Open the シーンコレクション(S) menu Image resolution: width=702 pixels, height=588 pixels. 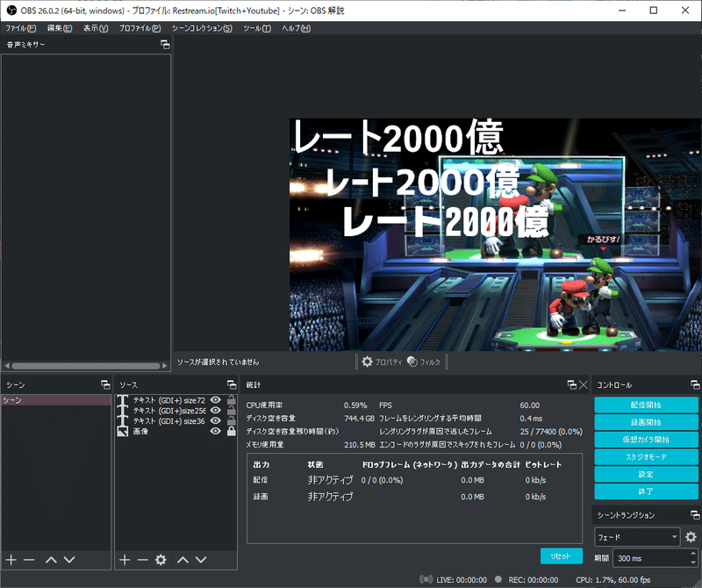pyautogui.click(x=202, y=28)
